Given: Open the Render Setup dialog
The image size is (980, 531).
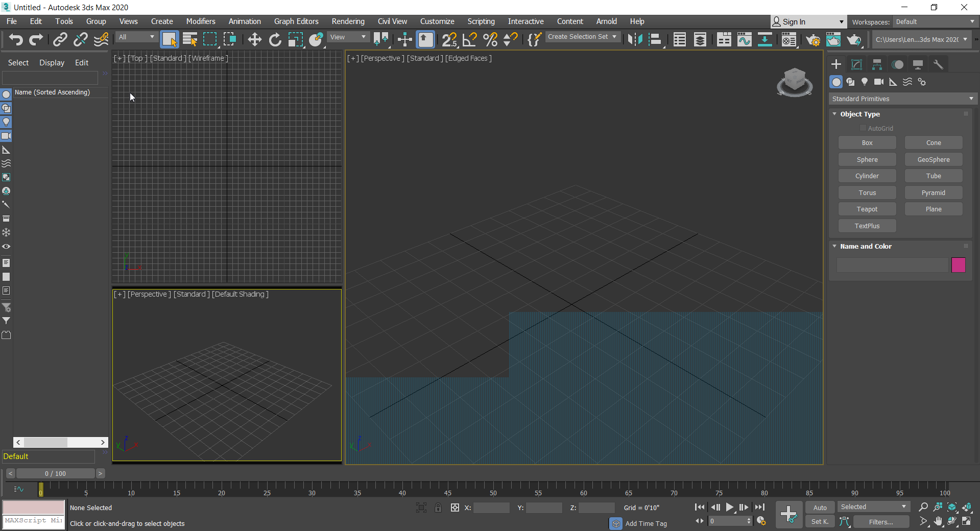Looking at the screenshot, I should (814, 40).
